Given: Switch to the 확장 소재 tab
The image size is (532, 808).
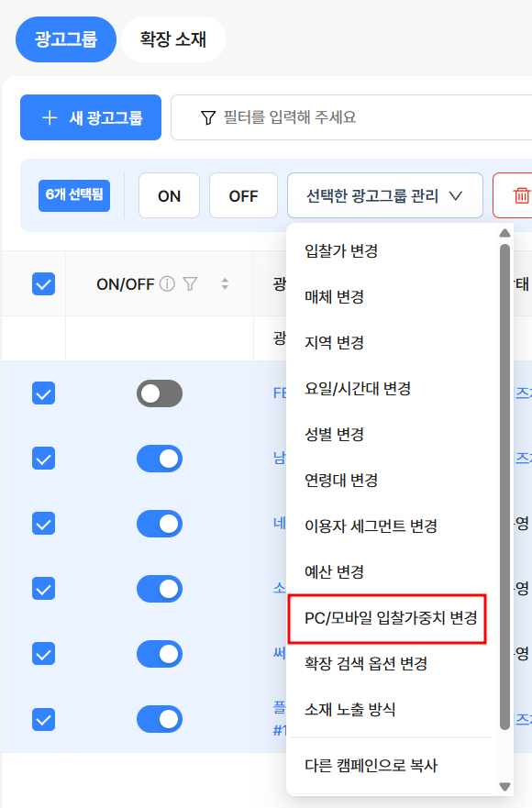Looking at the screenshot, I should pos(173,39).
